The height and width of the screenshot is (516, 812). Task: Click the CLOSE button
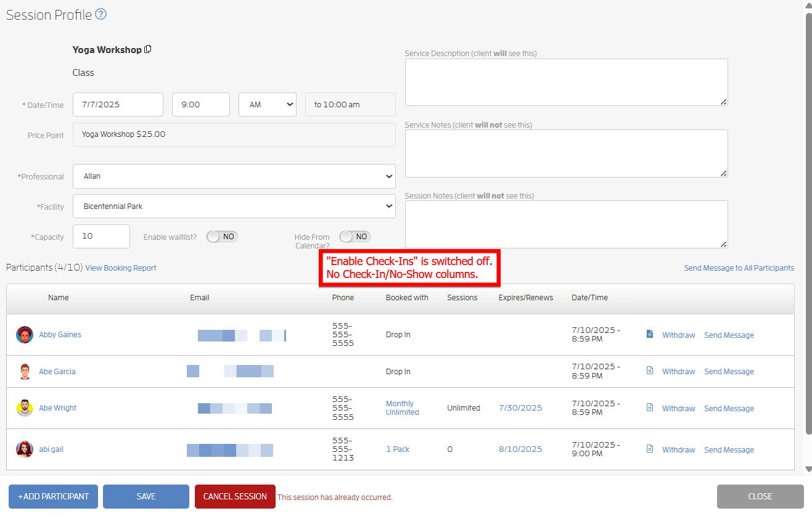pos(760,496)
